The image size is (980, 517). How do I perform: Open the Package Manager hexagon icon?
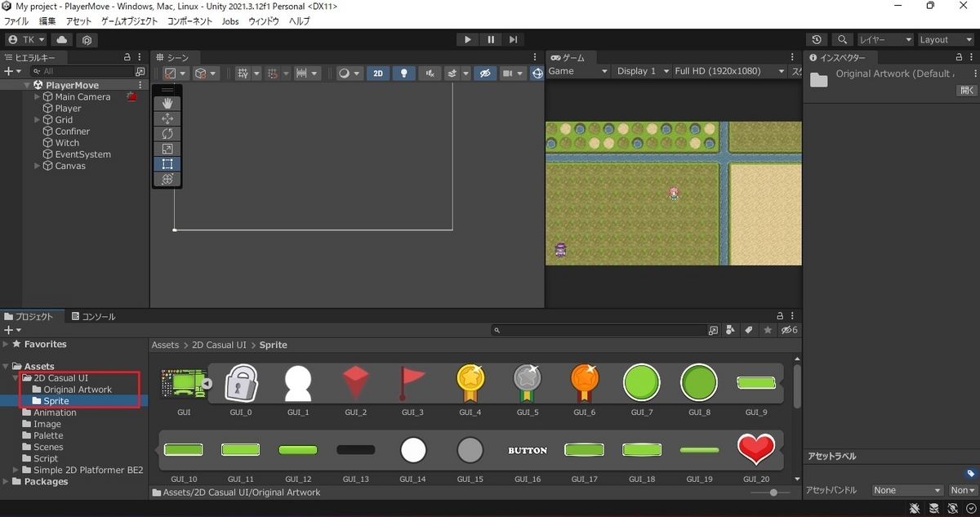click(87, 39)
